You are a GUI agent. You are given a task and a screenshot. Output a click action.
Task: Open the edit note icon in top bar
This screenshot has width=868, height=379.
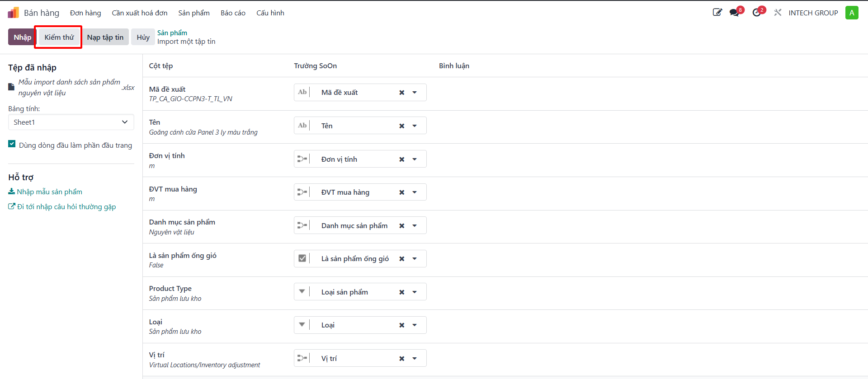coord(717,13)
